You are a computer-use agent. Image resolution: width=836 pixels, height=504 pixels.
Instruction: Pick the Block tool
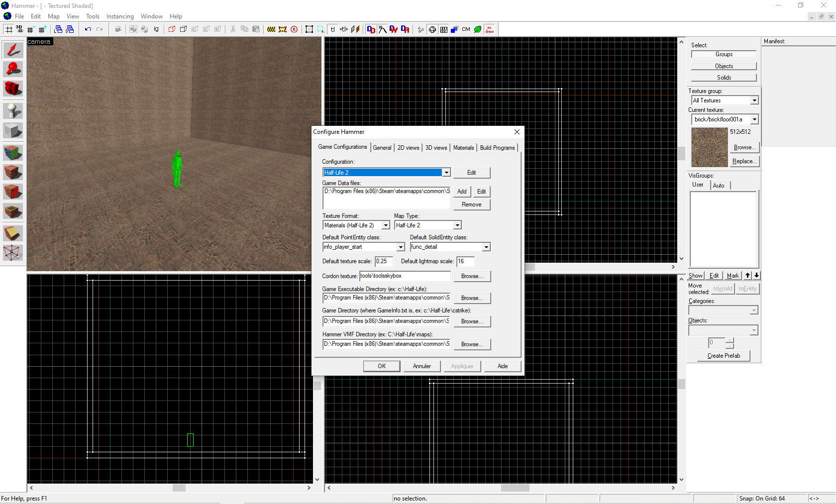(13, 131)
